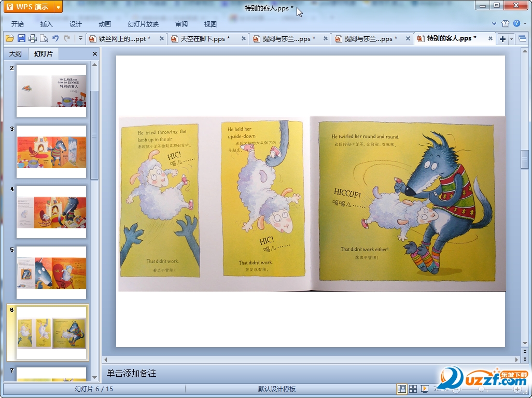Open the 插入 menu tab
This screenshot has width=532, height=398.
tap(47, 24)
